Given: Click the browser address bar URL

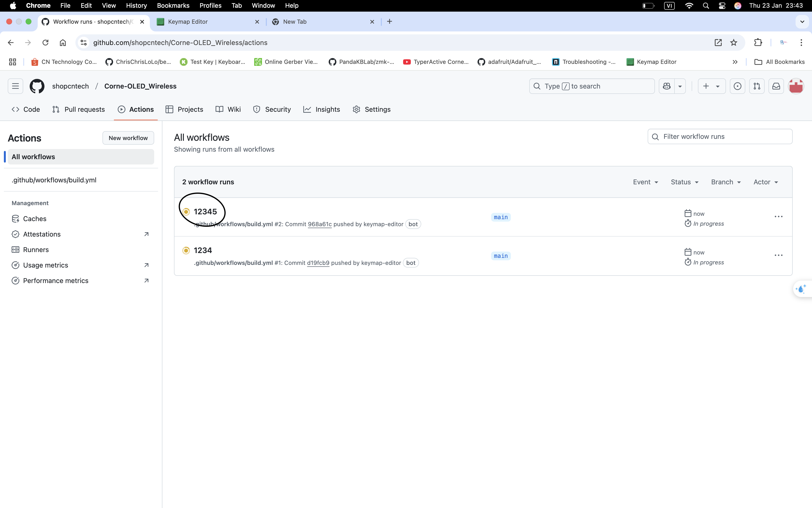Looking at the screenshot, I should [180, 43].
